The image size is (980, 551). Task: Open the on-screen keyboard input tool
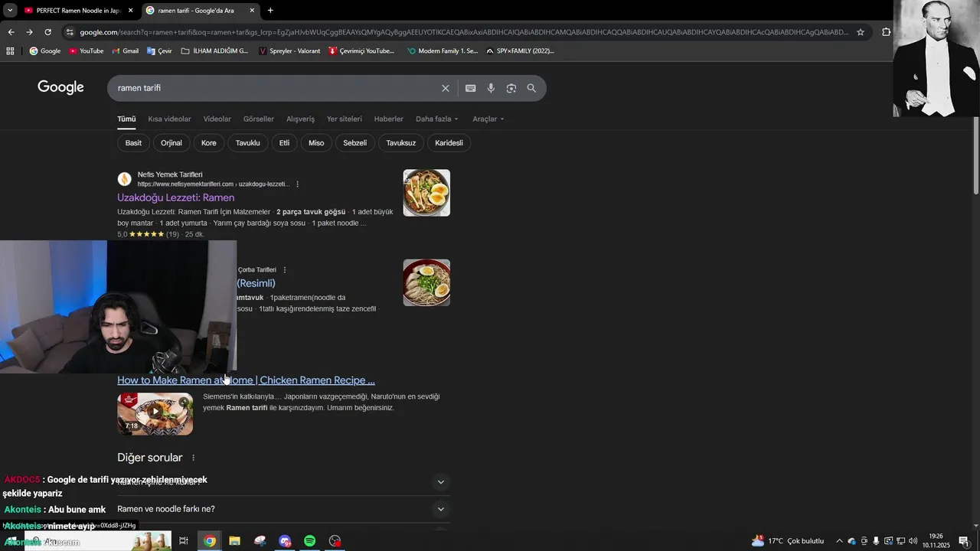click(471, 88)
